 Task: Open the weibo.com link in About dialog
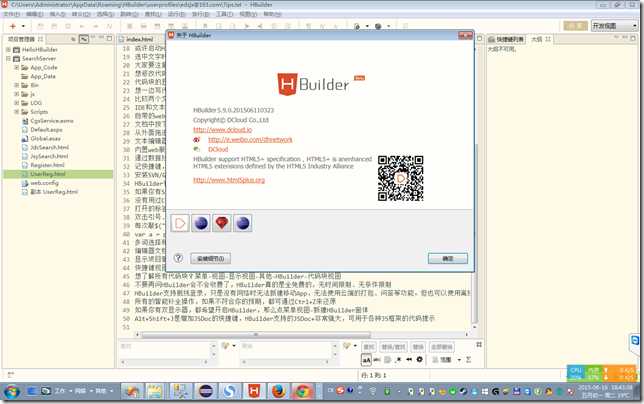[x=250, y=140]
